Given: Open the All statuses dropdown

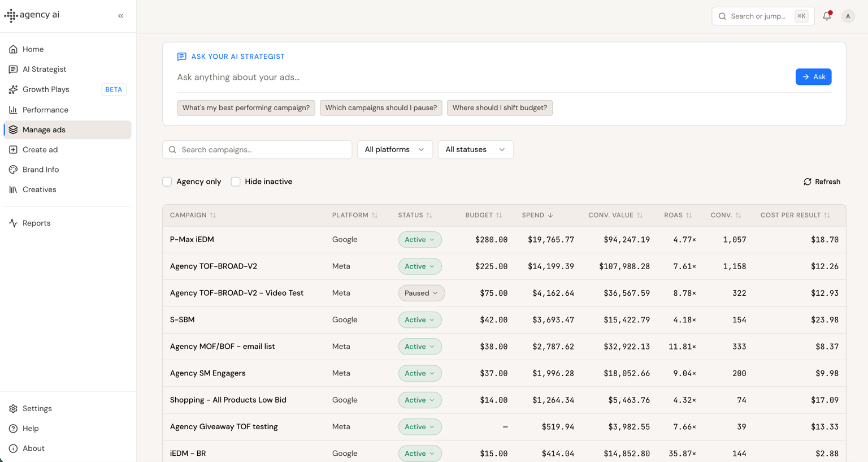Looking at the screenshot, I should (x=475, y=150).
